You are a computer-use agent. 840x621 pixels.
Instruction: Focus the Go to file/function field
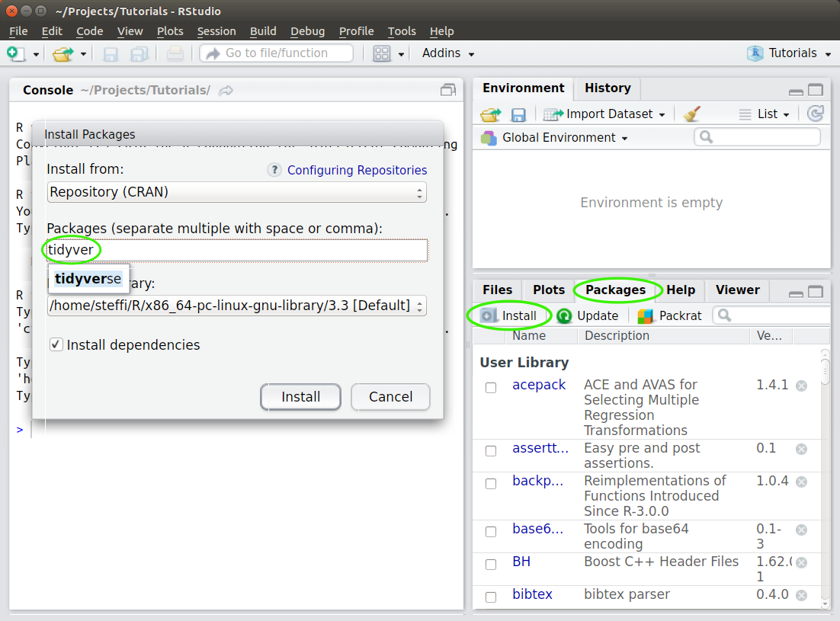coord(277,53)
